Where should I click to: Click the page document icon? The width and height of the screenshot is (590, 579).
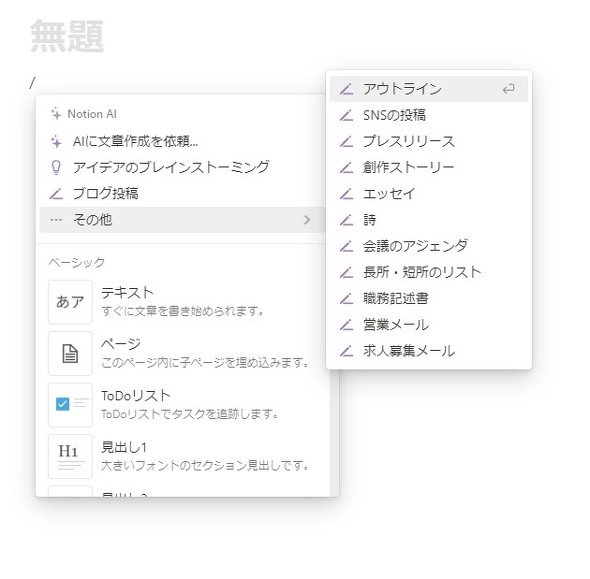click(x=70, y=354)
